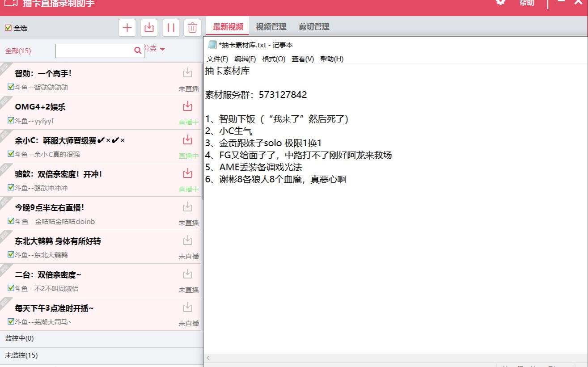588x367 pixels.
Task: Click Notepad line 6、谢彬8各狼人8个血魔
Action: pyautogui.click(x=275, y=180)
